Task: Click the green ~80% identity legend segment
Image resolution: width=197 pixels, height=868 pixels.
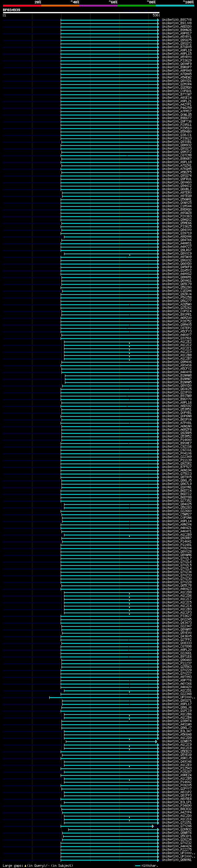Action: [x=137, y=6]
